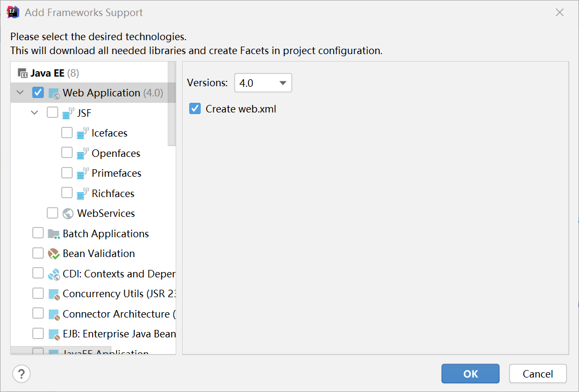This screenshot has height=392, width=579.
Task: Click the CDI Contexts icon
Action: pyautogui.click(x=54, y=274)
